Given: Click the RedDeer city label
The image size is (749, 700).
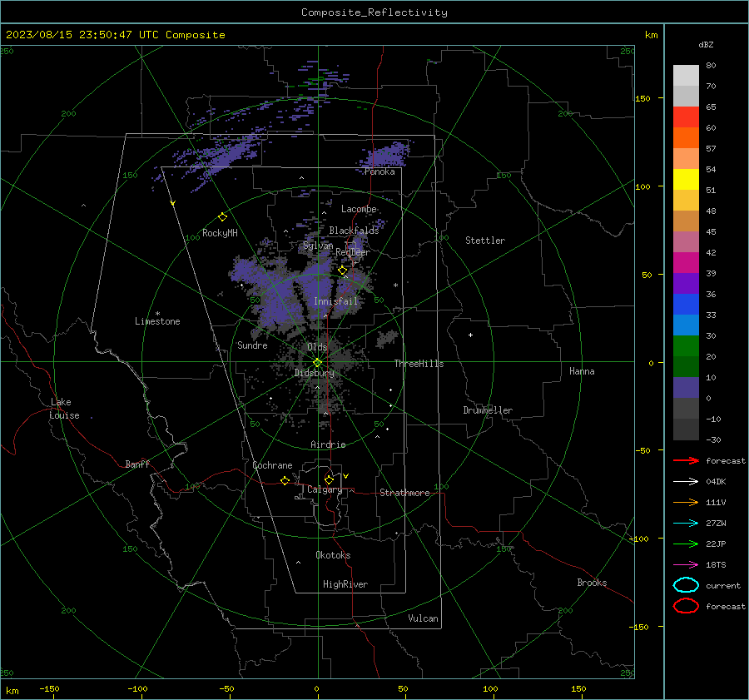Looking at the screenshot, I should [353, 252].
